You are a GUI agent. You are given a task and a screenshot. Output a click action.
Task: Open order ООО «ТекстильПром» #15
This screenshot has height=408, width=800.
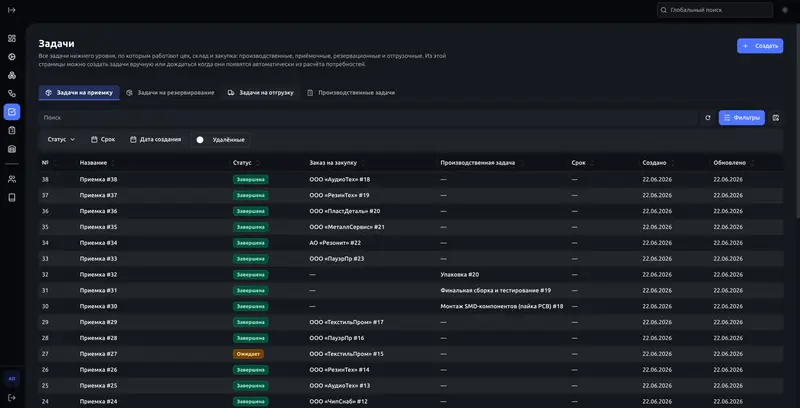coord(346,354)
